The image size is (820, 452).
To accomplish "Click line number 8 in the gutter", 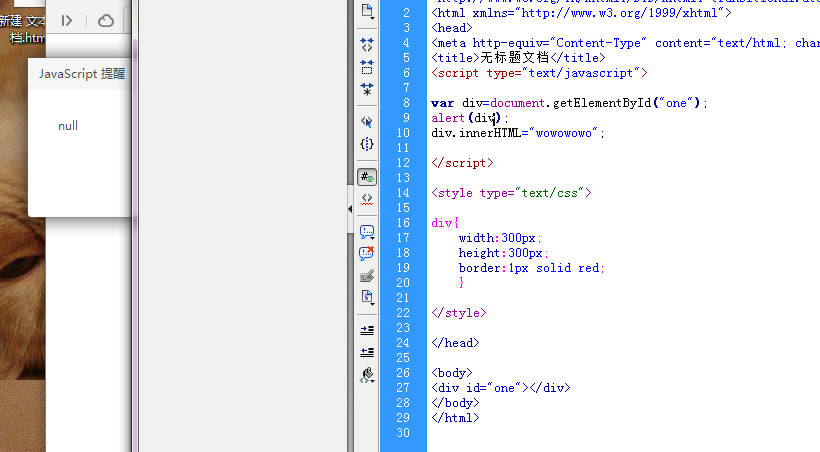I will tap(406, 103).
